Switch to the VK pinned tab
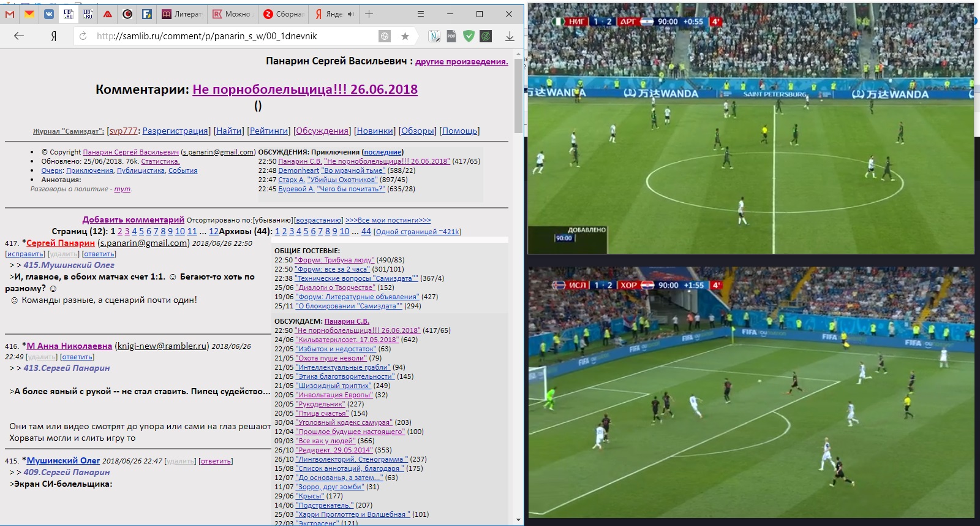Screen dimensions: 980x526 (x=49, y=13)
